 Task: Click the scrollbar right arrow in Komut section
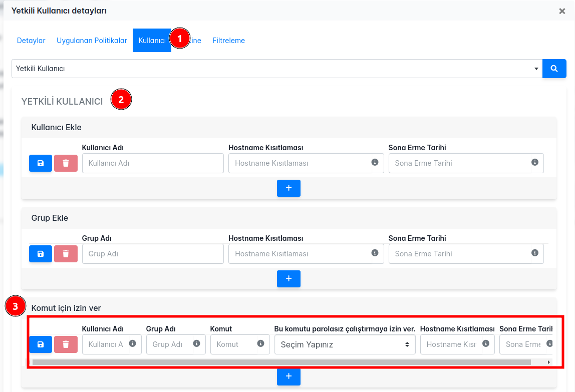[x=549, y=362]
